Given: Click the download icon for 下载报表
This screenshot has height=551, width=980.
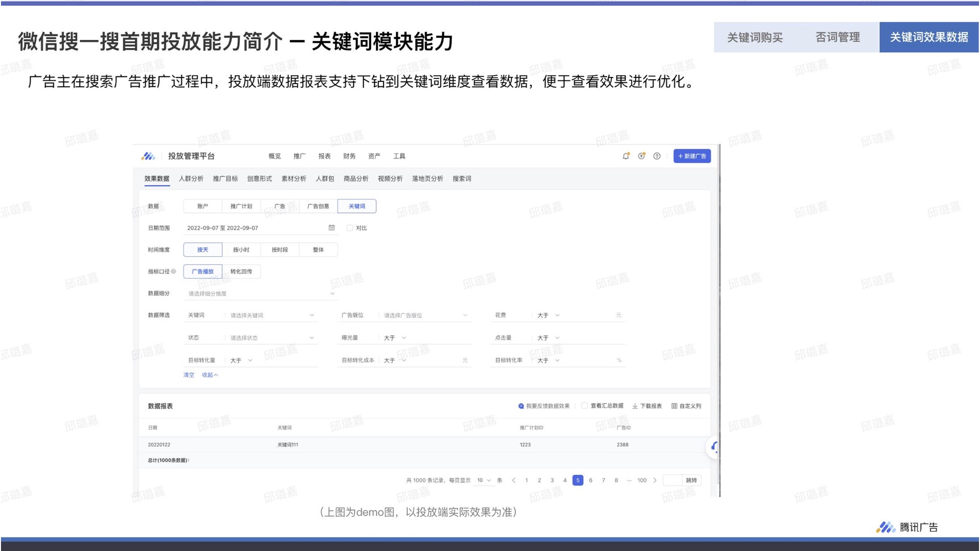Looking at the screenshot, I should [635, 406].
